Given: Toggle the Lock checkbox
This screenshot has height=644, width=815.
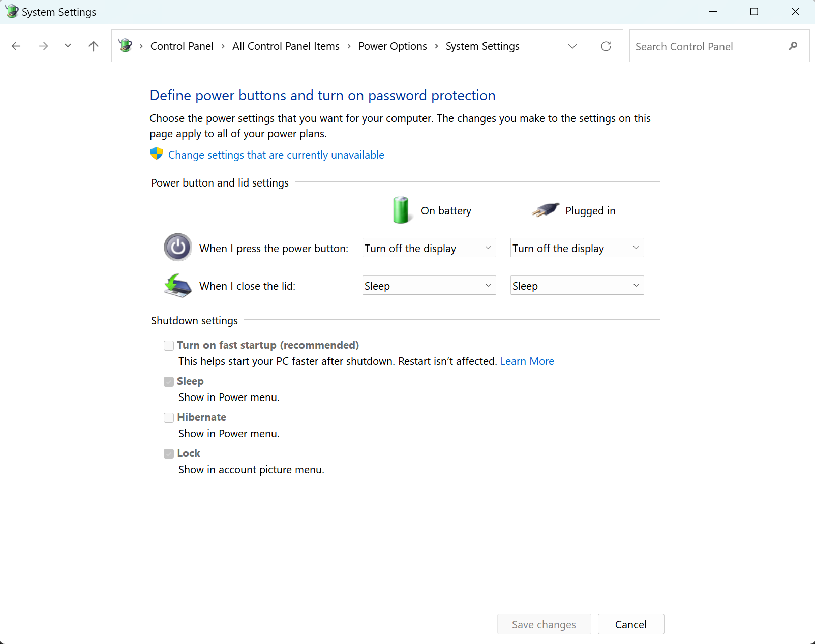Looking at the screenshot, I should [x=169, y=454].
